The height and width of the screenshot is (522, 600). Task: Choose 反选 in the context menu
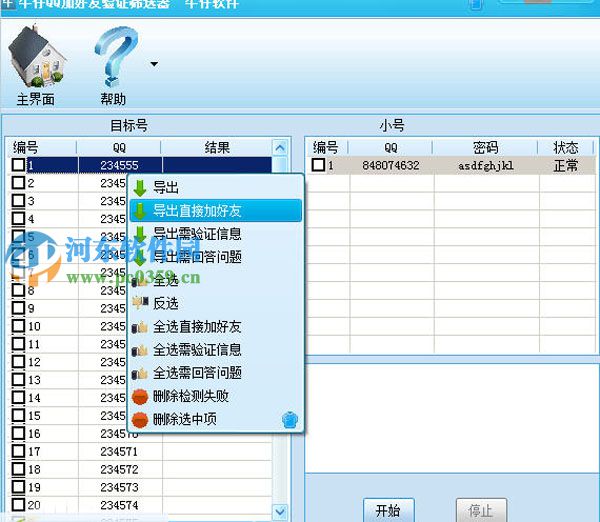coord(216,303)
